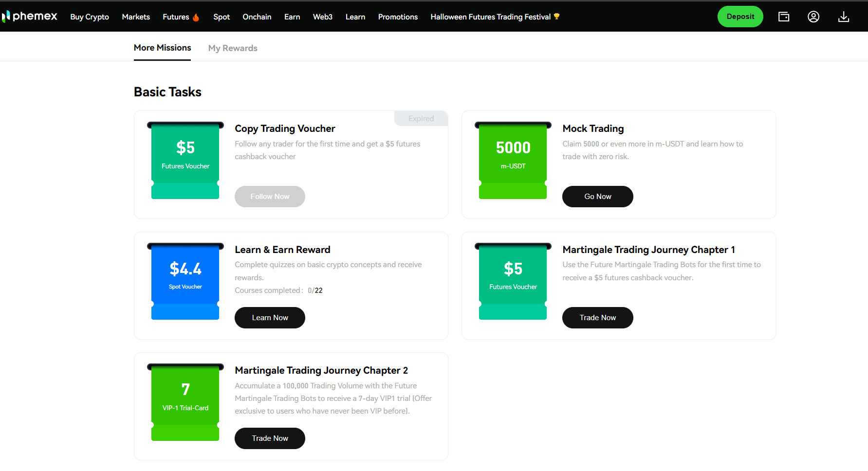Switch to the My Rewards tab
Screen dimensions: 868x471
233,48
